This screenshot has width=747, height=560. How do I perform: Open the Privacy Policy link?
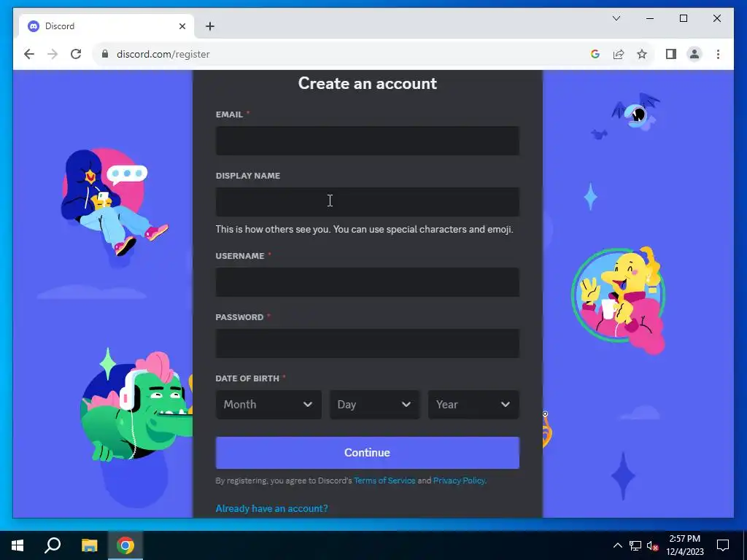click(459, 481)
